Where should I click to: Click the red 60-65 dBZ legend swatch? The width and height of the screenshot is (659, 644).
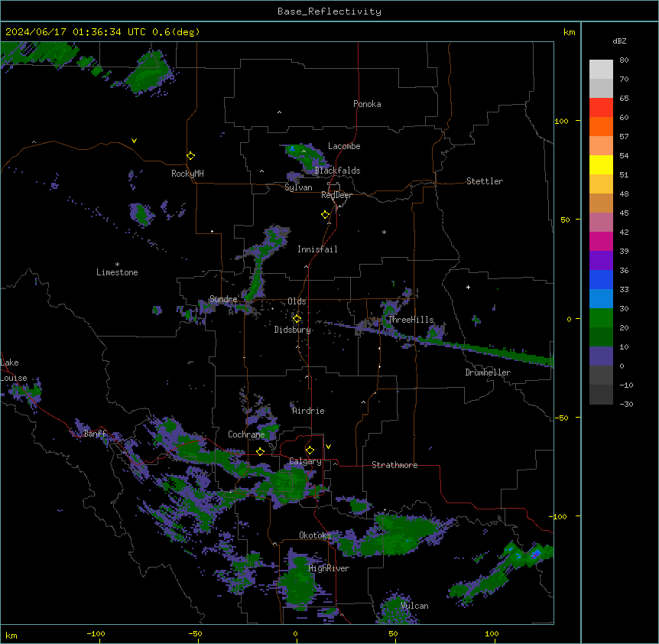pos(601,108)
